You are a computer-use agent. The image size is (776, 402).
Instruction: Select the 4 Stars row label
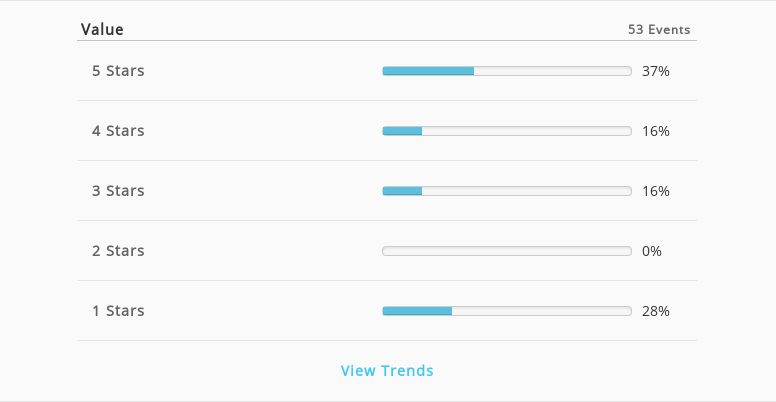tap(118, 131)
